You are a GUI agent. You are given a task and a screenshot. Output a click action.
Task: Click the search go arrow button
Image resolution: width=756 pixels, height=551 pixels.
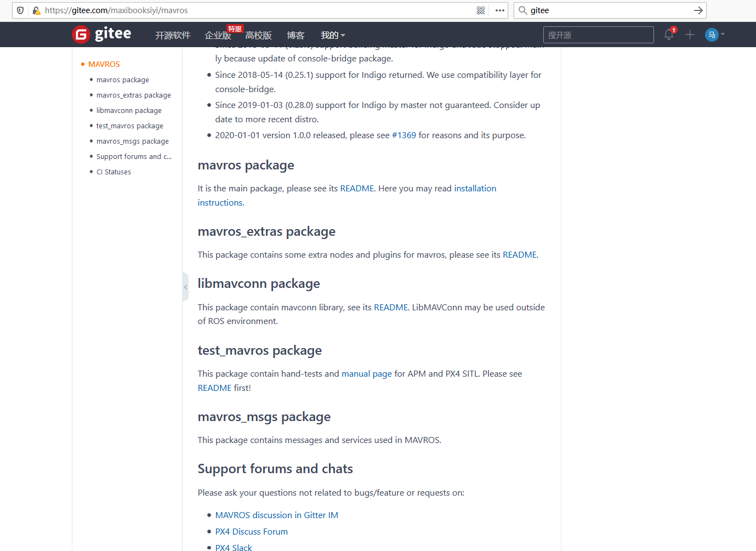tap(698, 10)
